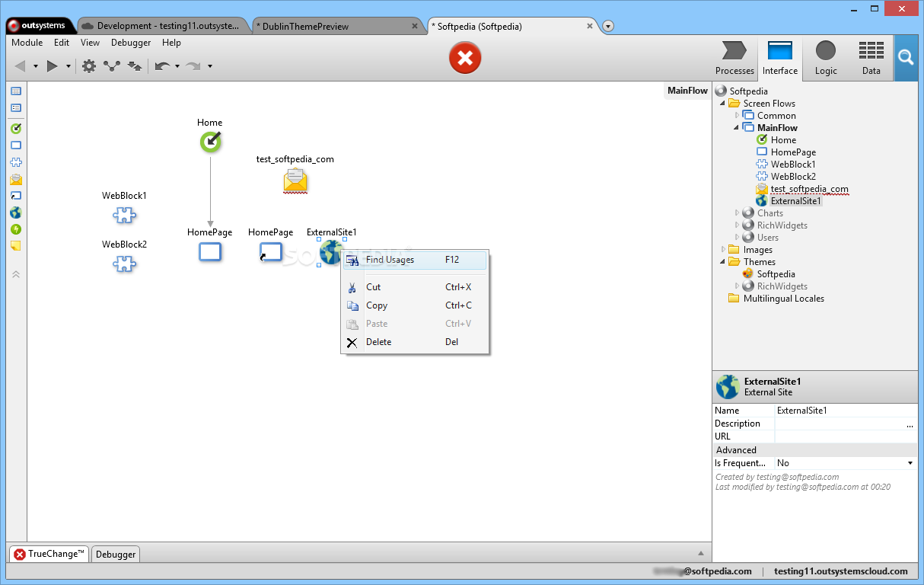
Task: Open the View menu
Action: click(90, 43)
